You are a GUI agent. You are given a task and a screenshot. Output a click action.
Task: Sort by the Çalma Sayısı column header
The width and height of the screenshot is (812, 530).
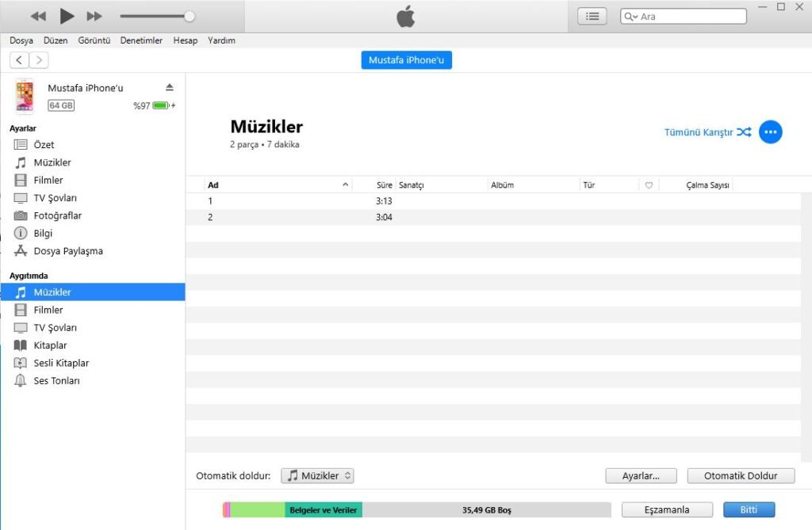pyautogui.click(x=707, y=185)
